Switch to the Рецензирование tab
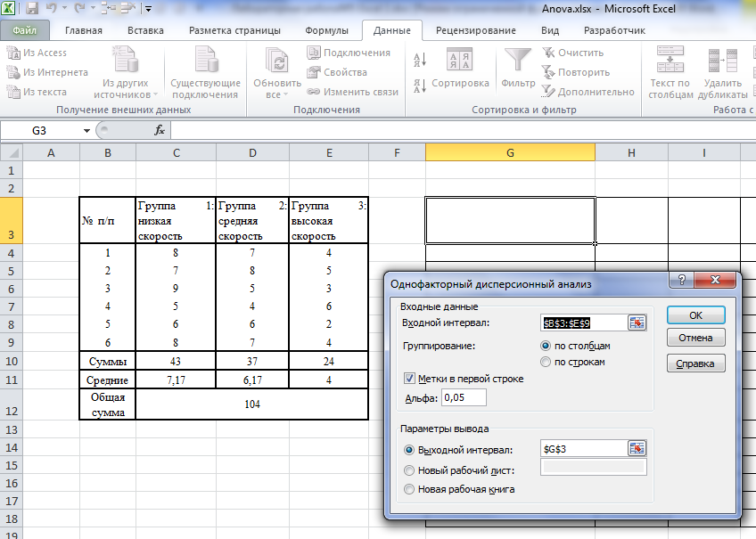 coord(476,30)
